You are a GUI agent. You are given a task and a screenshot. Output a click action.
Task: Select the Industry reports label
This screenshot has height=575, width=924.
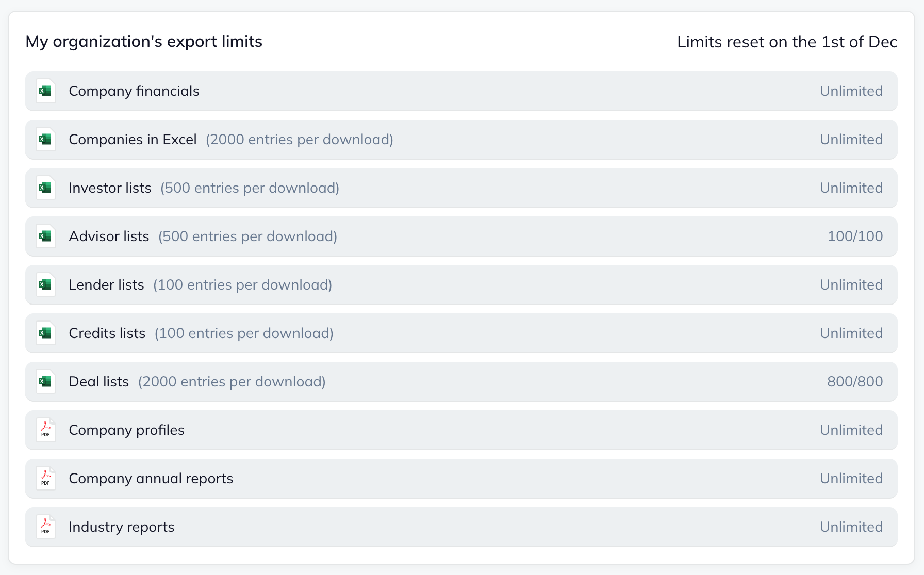pos(121,527)
